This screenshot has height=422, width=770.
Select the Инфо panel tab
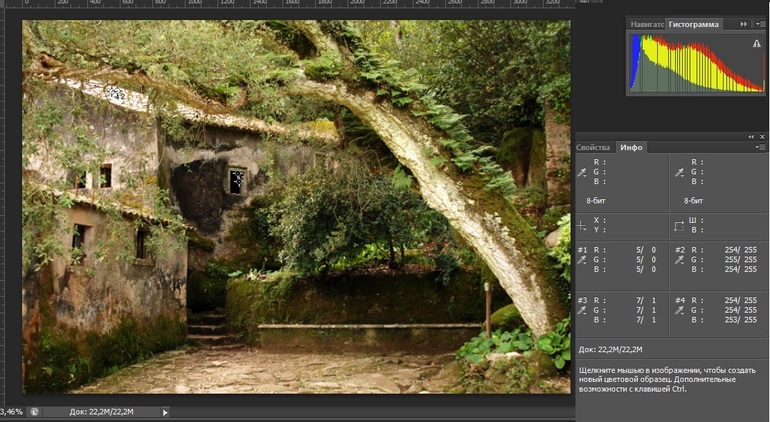632,147
